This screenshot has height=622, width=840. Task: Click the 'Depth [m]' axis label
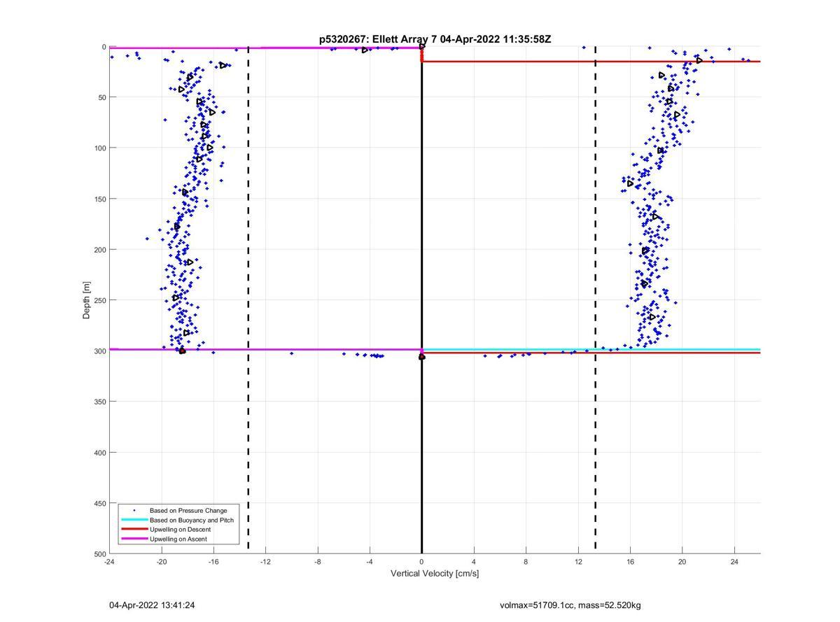coord(87,299)
